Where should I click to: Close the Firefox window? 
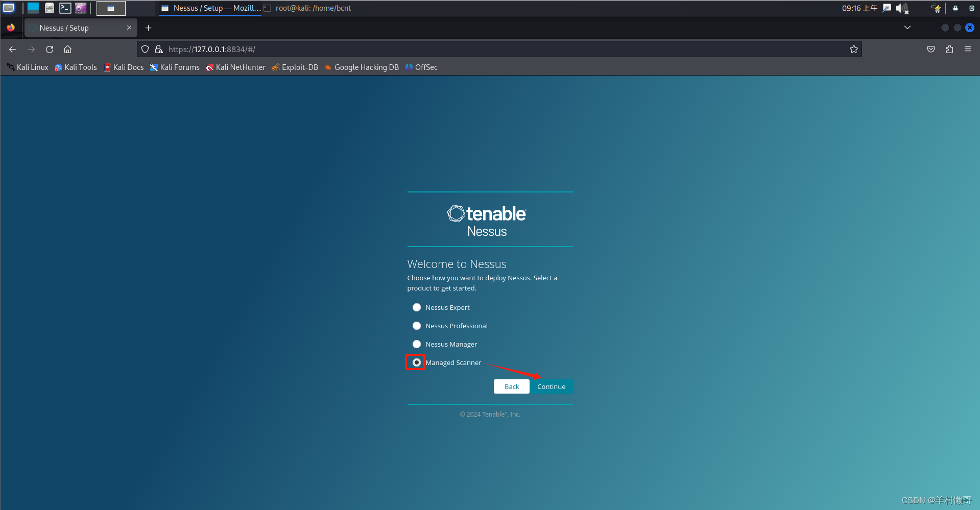970,28
